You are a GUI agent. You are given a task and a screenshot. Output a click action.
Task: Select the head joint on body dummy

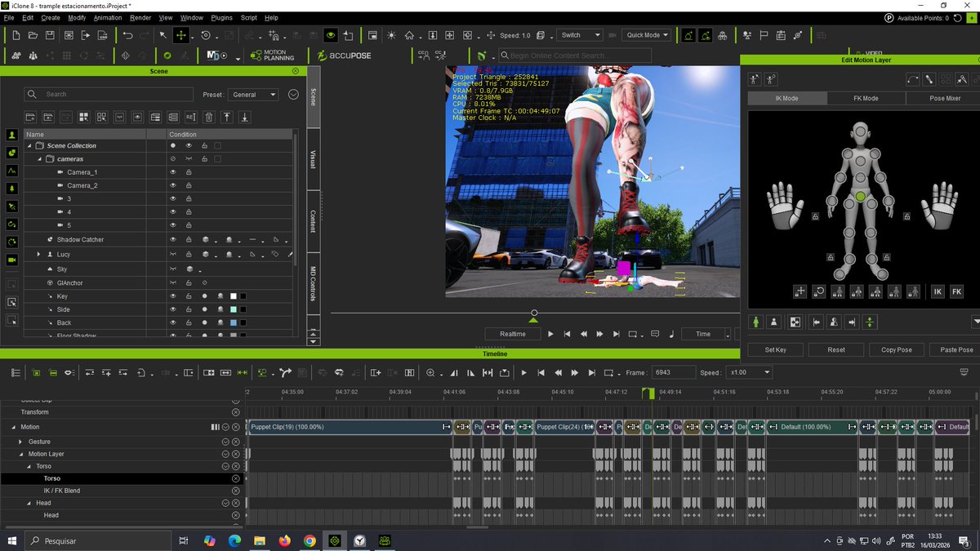(860, 131)
